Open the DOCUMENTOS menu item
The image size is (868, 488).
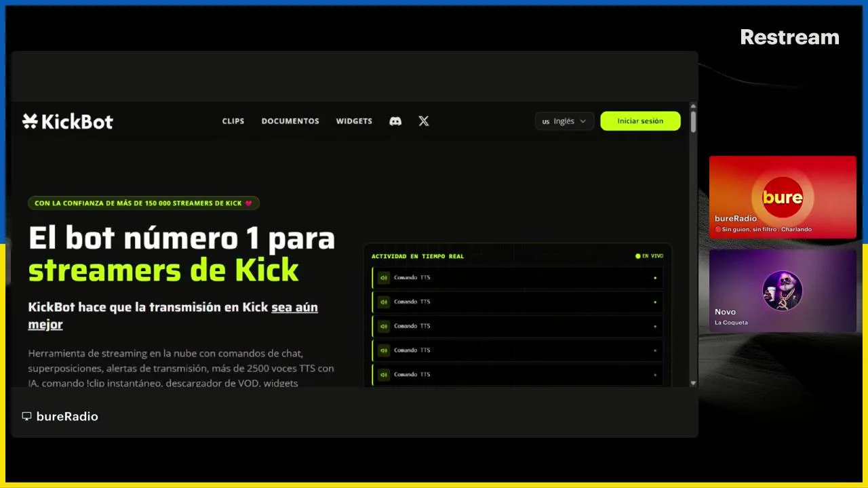point(290,121)
